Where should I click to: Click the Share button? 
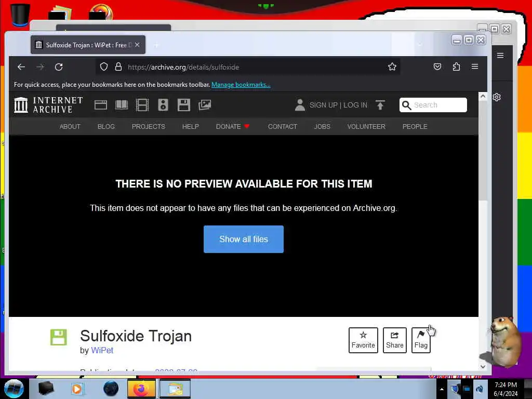tap(395, 340)
